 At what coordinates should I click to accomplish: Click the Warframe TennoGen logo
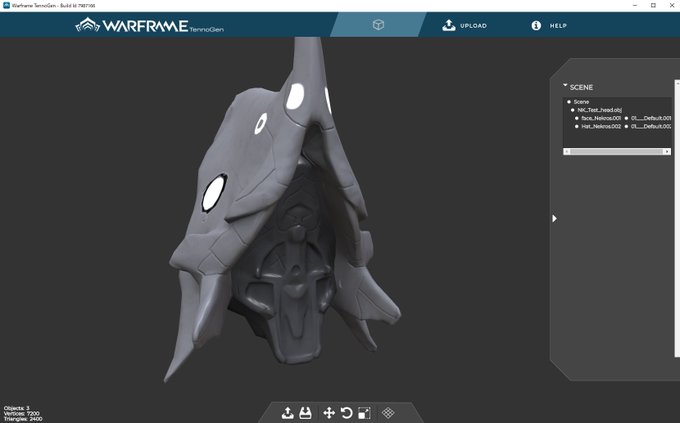click(x=150, y=25)
